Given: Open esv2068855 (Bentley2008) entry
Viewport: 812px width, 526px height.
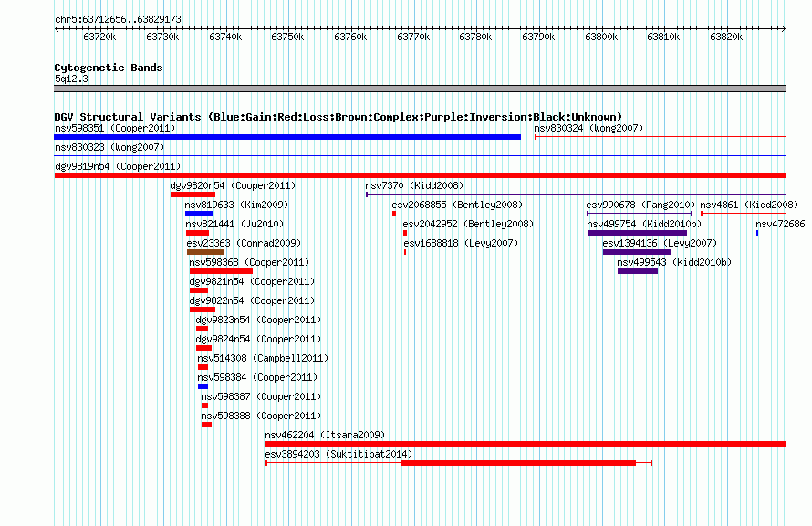Looking at the screenshot, I should (x=457, y=205).
